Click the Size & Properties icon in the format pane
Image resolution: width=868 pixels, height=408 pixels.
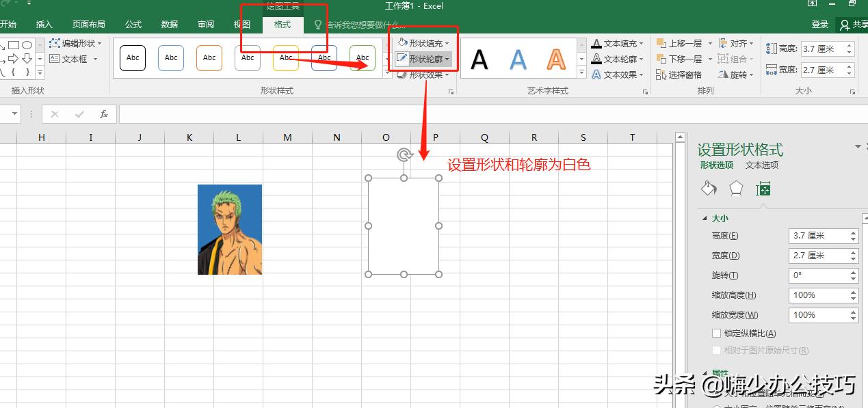coord(762,188)
